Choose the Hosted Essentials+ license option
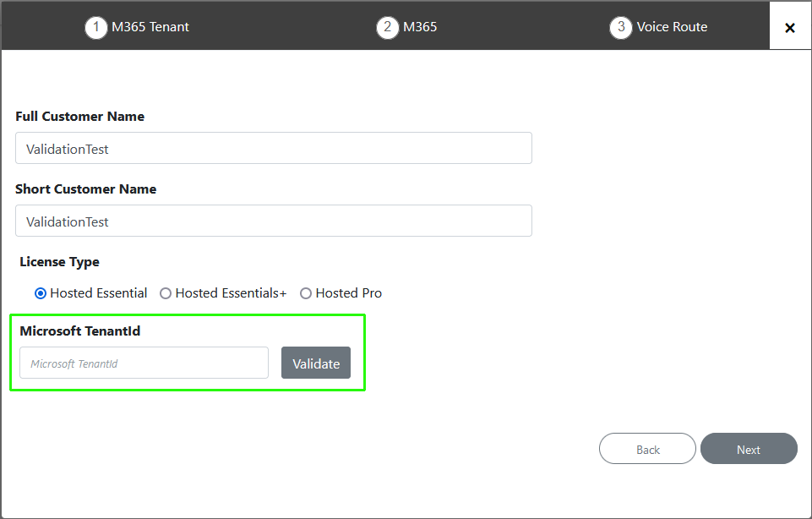Image resolution: width=812 pixels, height=519 pixels. 166,293
